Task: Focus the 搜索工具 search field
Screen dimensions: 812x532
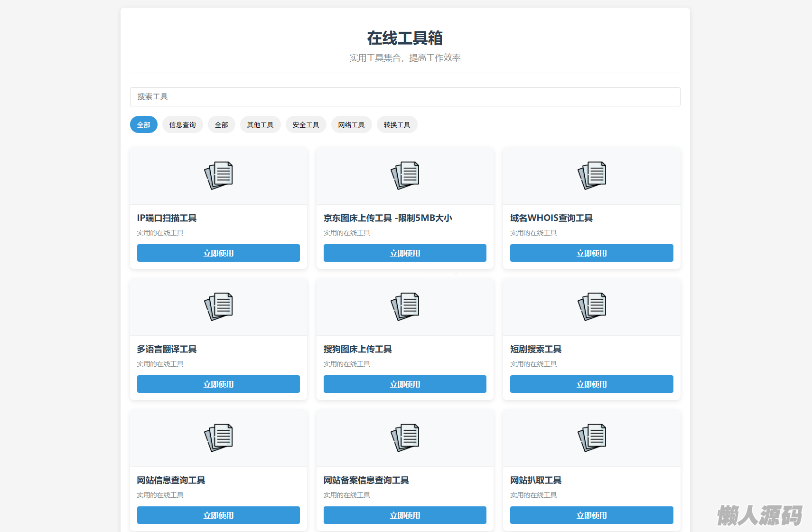Action: tap(405, 97)
